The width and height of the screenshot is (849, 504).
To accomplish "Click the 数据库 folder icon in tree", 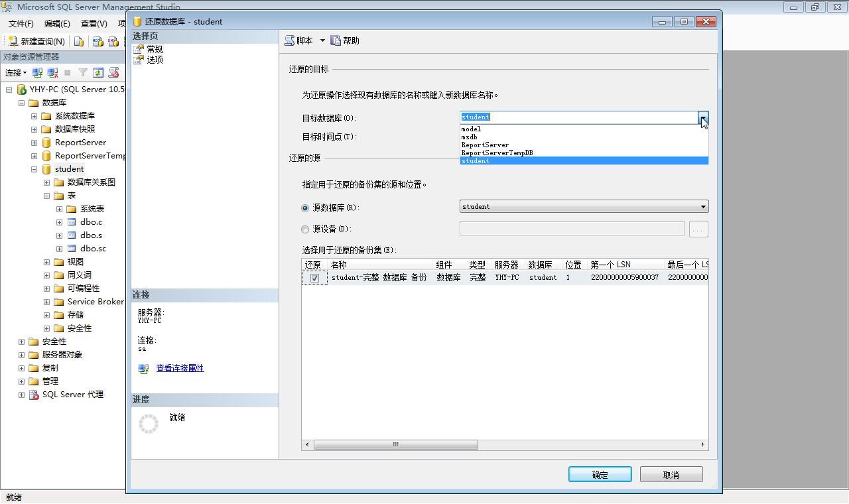I will tap(34, 103).
